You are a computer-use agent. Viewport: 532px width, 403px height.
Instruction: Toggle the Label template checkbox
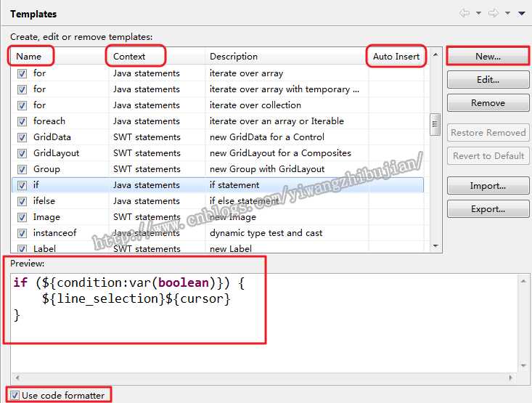pyautogui.click(x=22, y=248)
